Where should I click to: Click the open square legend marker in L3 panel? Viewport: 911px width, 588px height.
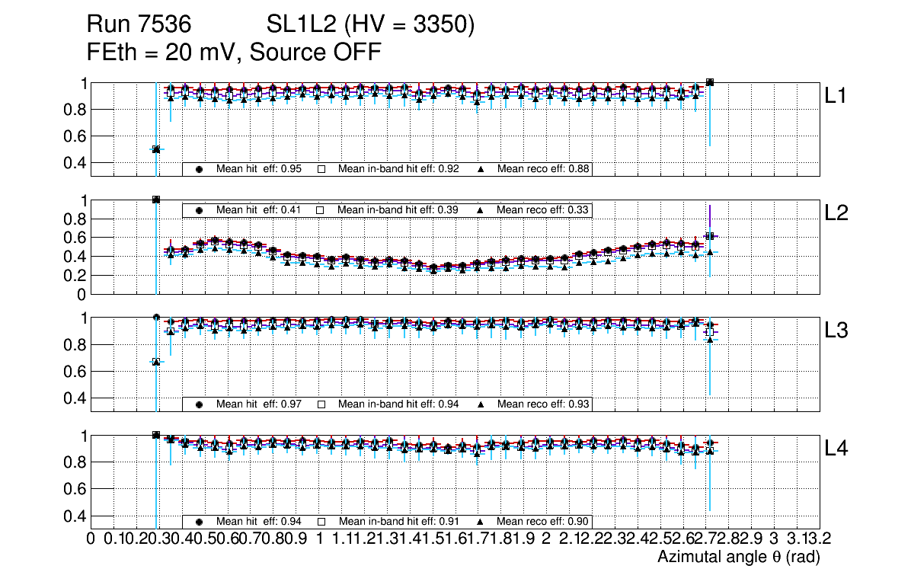point(321,404)
